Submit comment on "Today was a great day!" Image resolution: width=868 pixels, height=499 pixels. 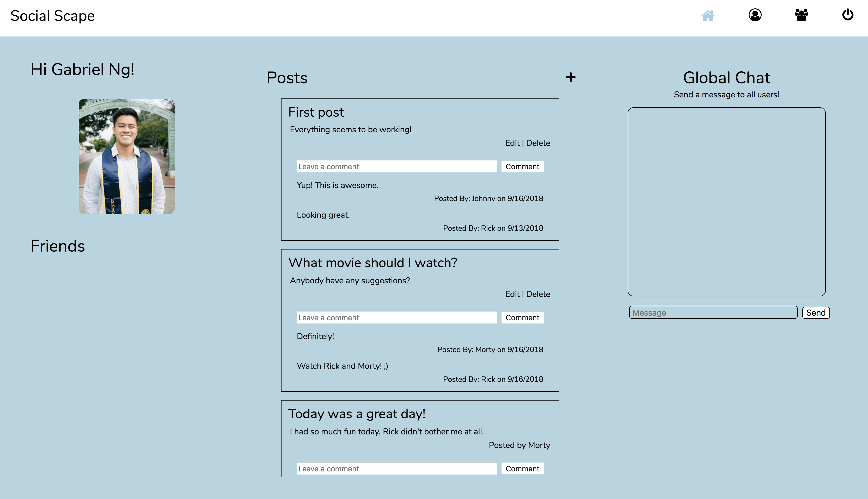pyautogui.click(x=522, y=469)
